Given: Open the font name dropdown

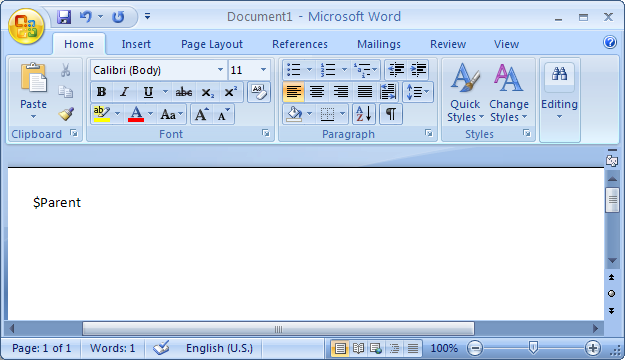Looking at the screenshot, I should pos(220,70).
